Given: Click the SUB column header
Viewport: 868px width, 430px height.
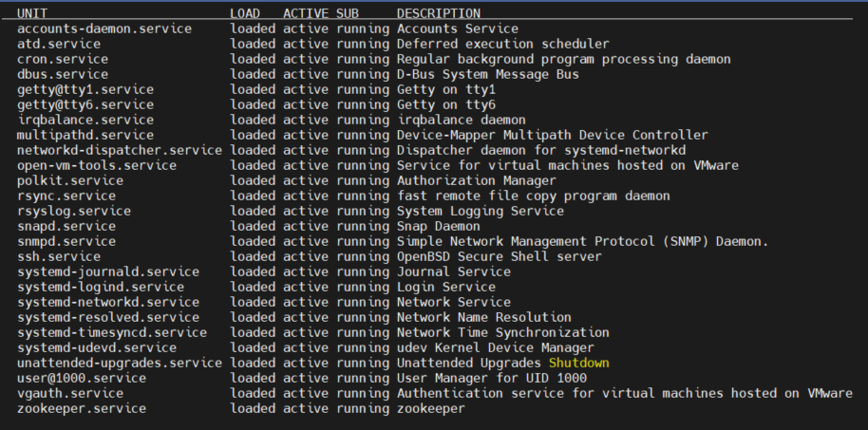Looking at the screenshot, I should tap(348, 13).
